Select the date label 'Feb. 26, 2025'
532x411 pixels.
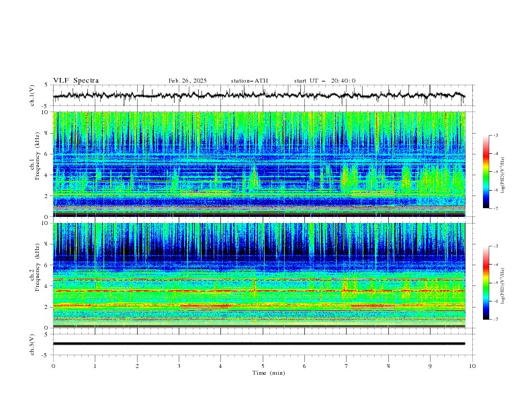[187, 81]
